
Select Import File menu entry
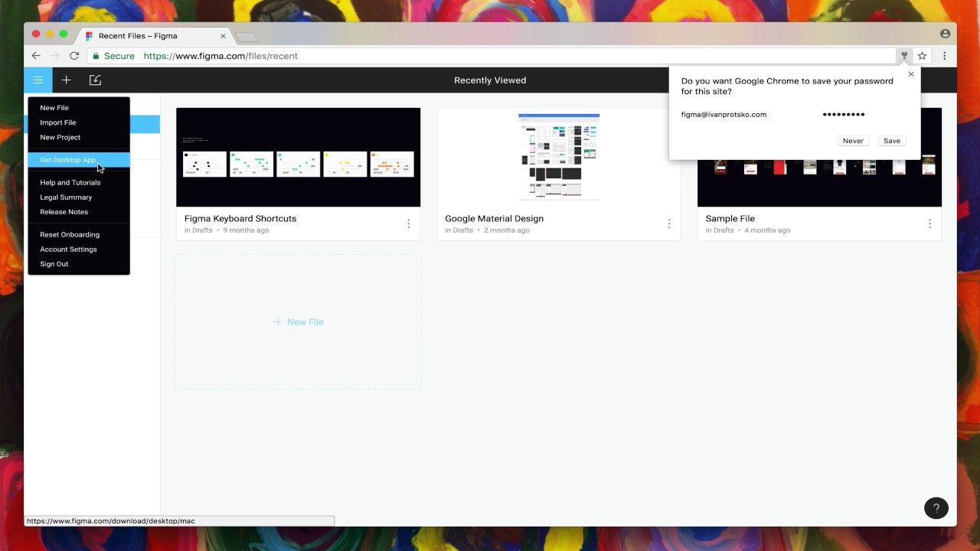point(79,122)
